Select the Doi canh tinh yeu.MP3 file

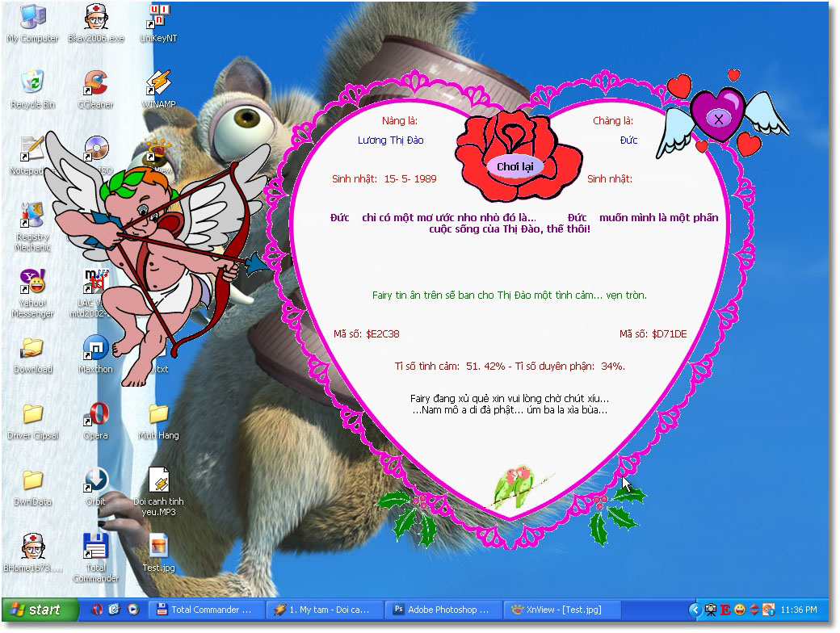158,493
